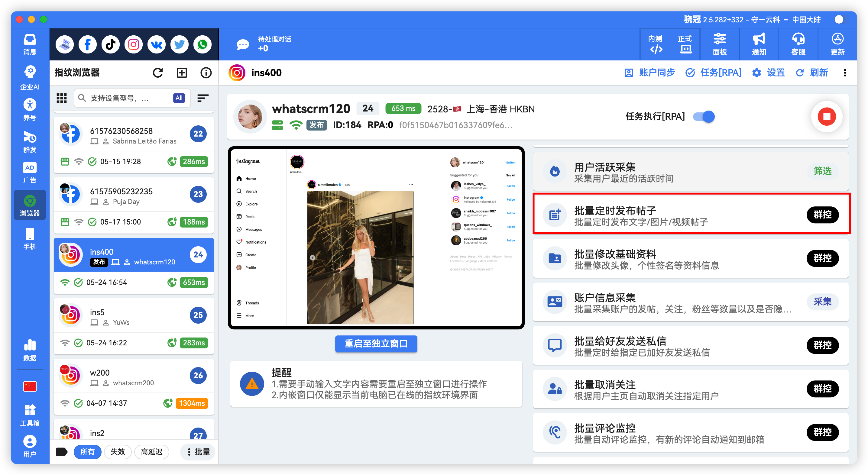
Task: Select the ins5 account in the list
Action: [134, 315]
